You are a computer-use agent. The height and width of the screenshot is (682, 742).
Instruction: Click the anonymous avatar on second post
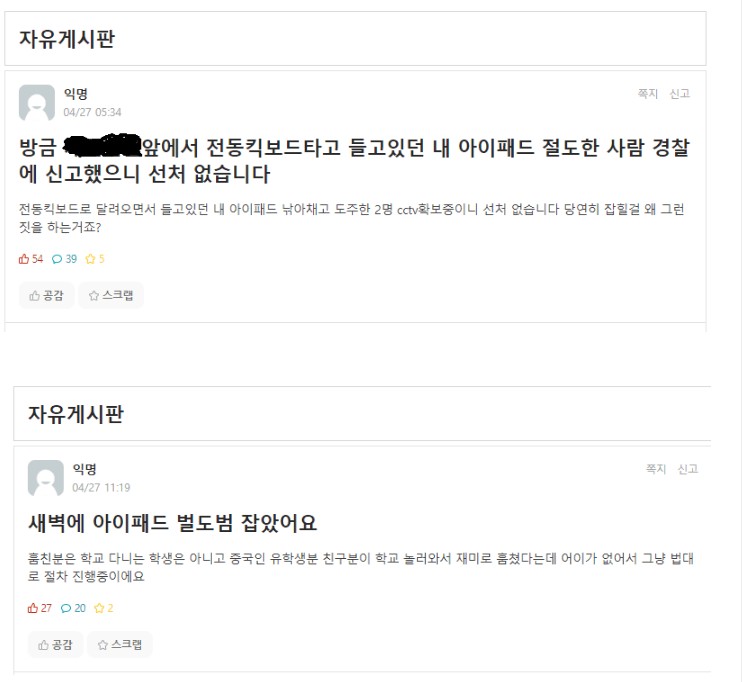pyautogui.click(x=46, y=478)
